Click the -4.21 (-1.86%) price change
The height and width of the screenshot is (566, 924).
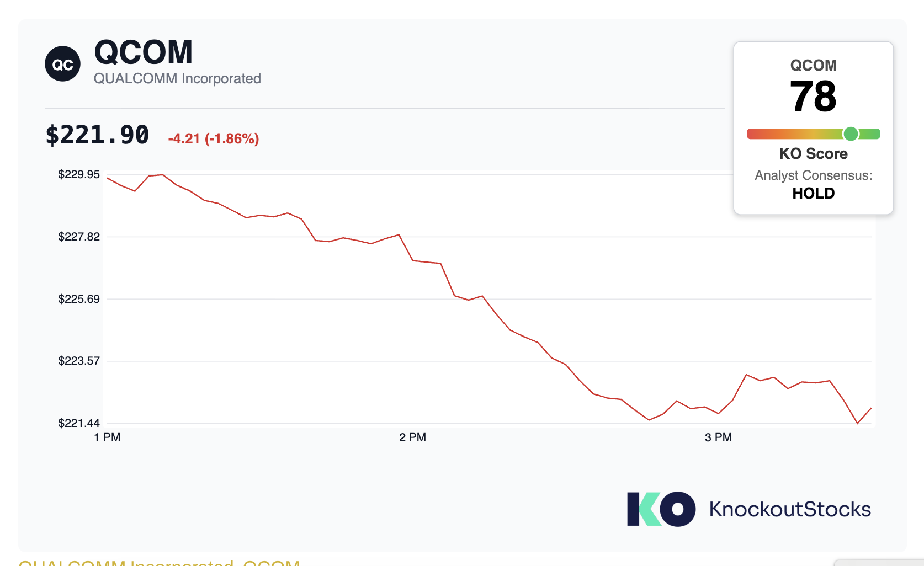click(214, 138)
